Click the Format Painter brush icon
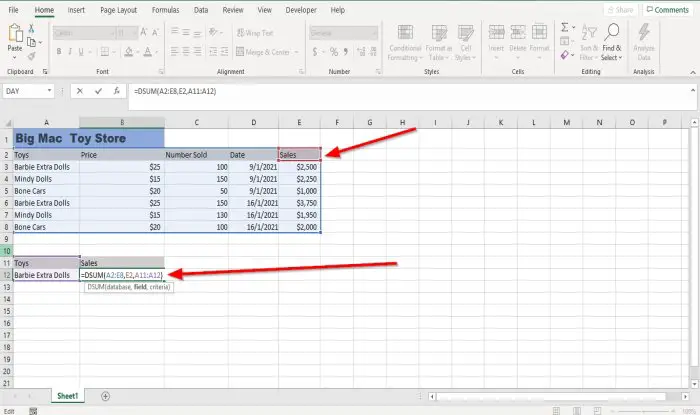This screenshot has width=700, height=415. (31, 56)
